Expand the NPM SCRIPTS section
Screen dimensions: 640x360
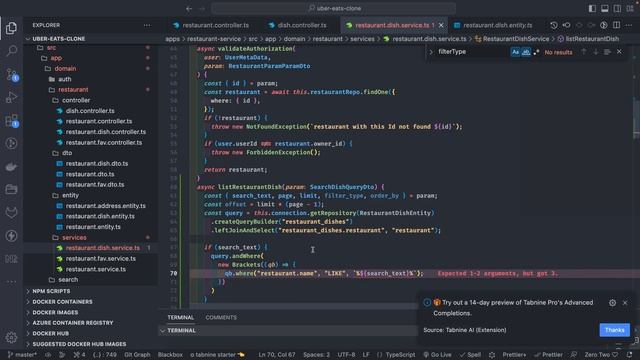pyautogui.click(x=51, y=291)
